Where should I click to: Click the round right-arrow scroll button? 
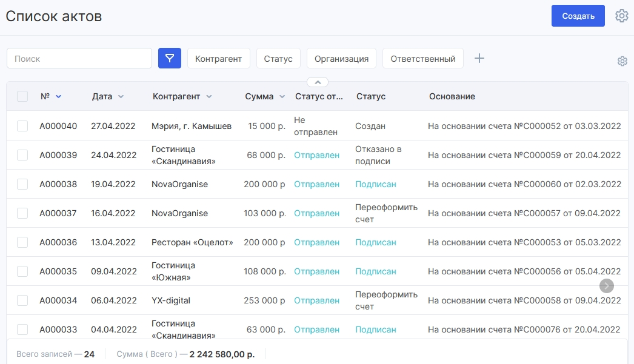coord(607,286)
